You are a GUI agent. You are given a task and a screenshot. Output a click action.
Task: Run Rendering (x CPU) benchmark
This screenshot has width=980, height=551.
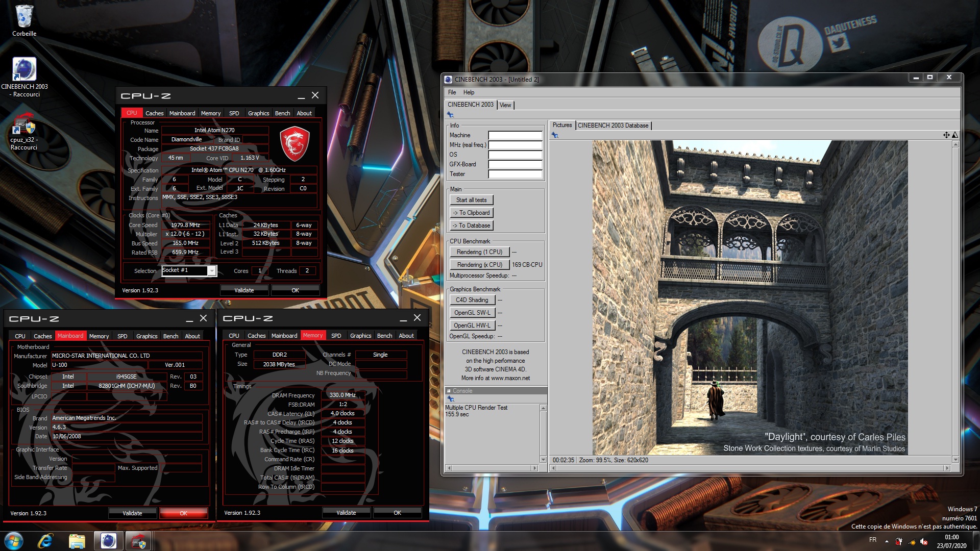click(x=479, y=265)
